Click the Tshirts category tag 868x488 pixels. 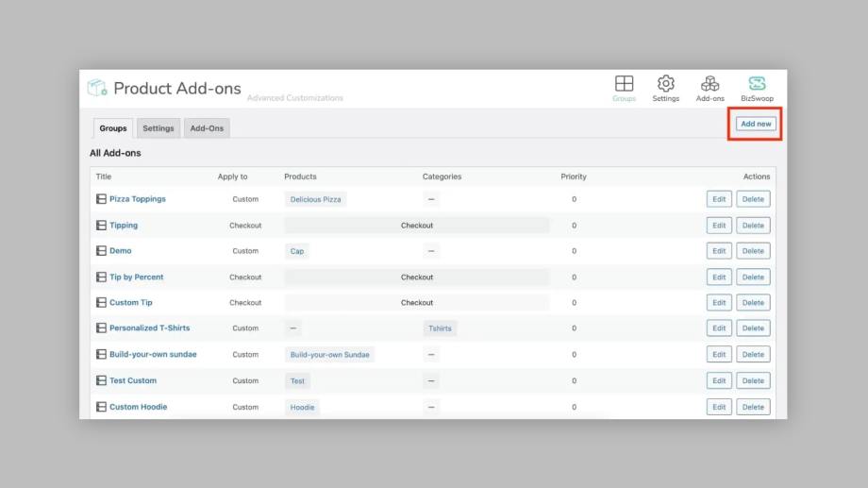(x=440, y=328)
